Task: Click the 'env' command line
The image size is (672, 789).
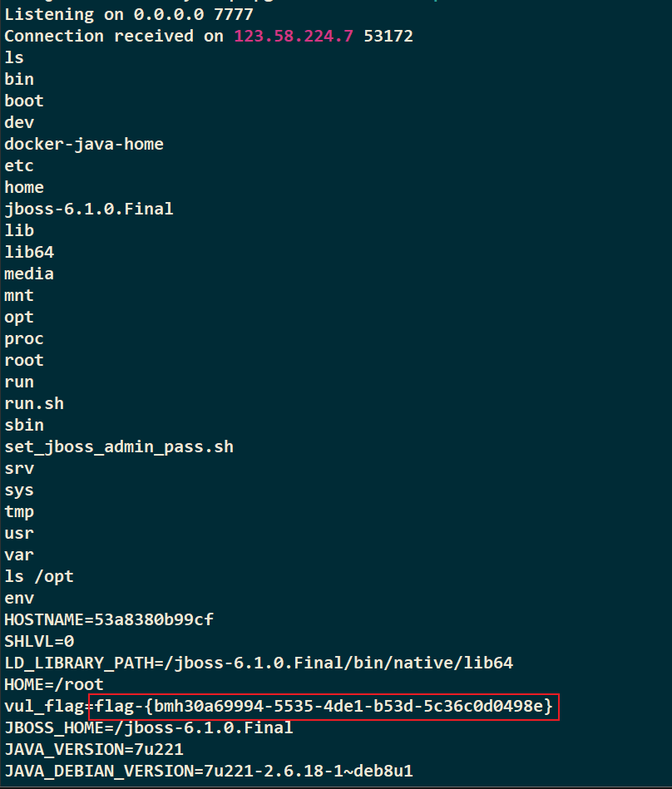Action: [x=19, y=599]
